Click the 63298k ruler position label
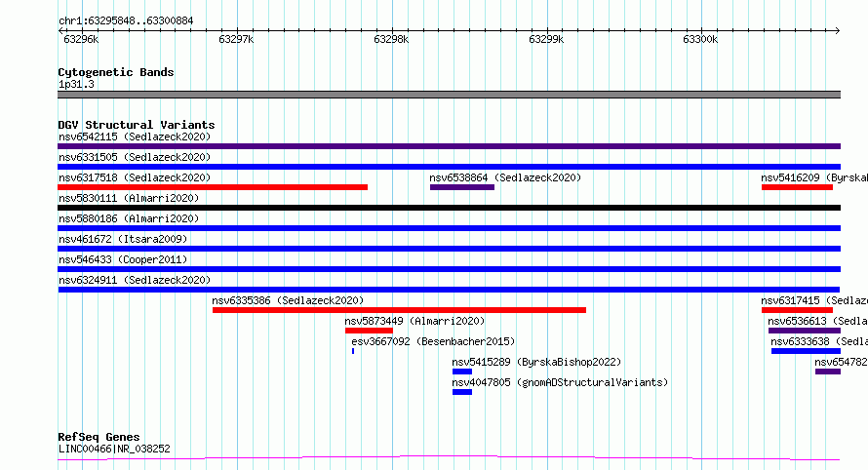 coord(391,39)
